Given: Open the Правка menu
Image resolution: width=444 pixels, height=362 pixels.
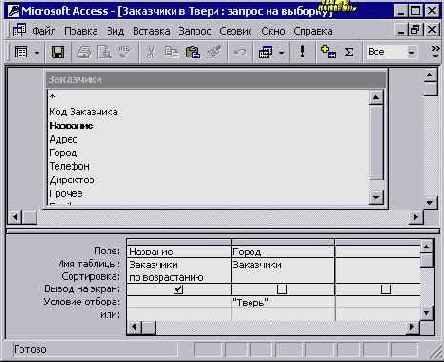Looking at the screenshot, I should (x=81, y=31).
